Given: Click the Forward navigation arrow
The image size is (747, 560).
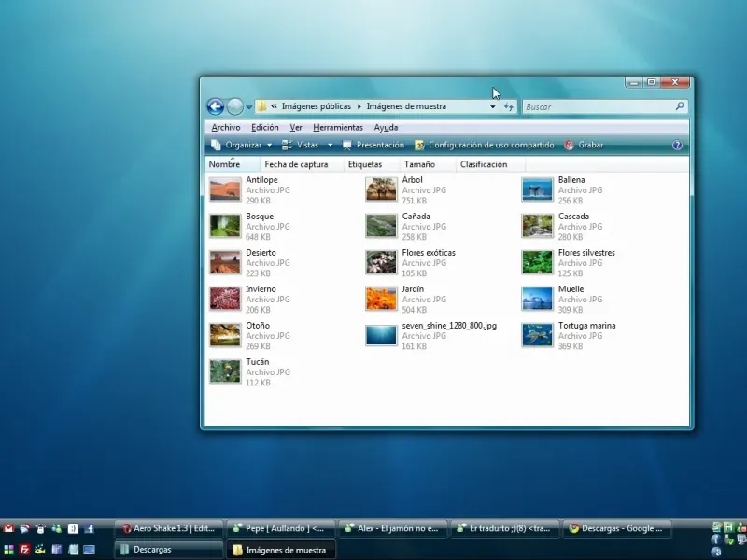Looking at the screenshot, I should pos(235,106).
